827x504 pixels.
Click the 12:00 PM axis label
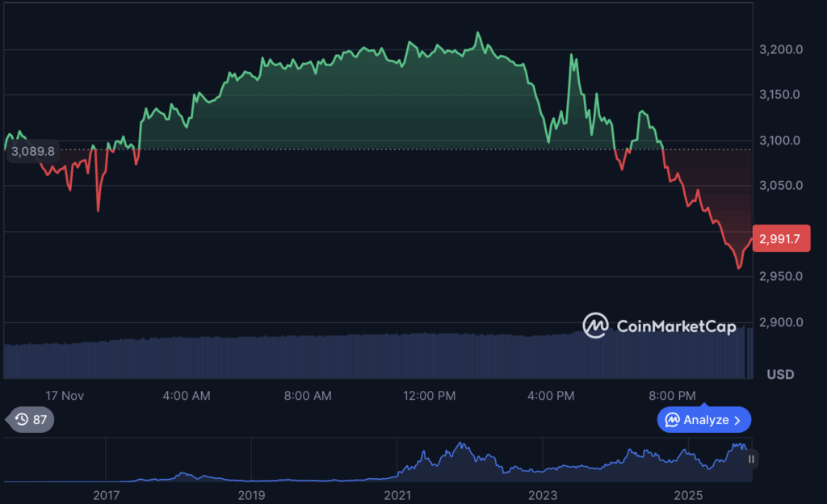pos(429,396)
